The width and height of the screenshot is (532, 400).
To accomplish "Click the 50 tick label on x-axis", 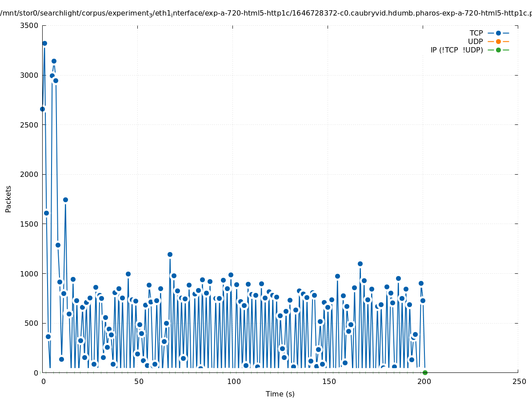I will tap(138, 381).
